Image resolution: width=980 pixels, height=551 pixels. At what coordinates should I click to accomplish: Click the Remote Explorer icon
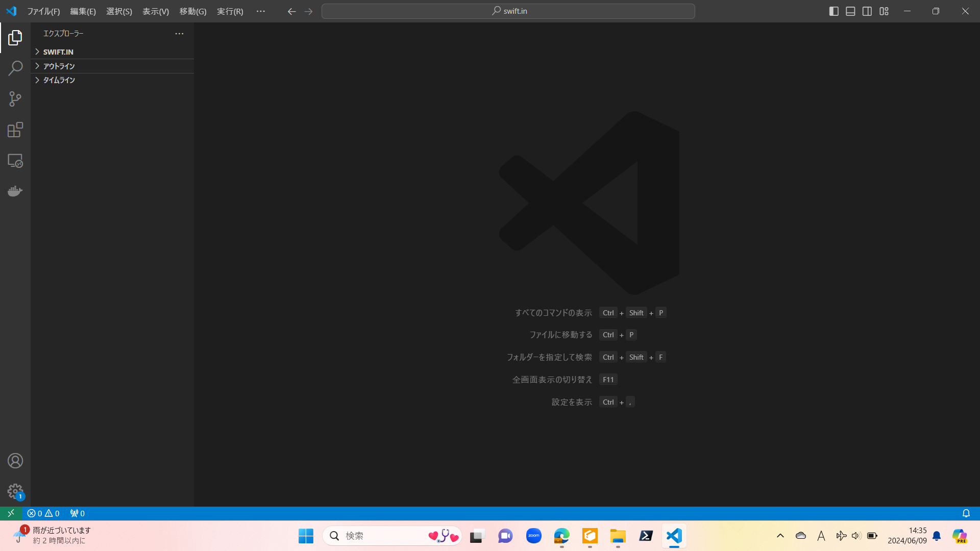[x=15, y=160]
